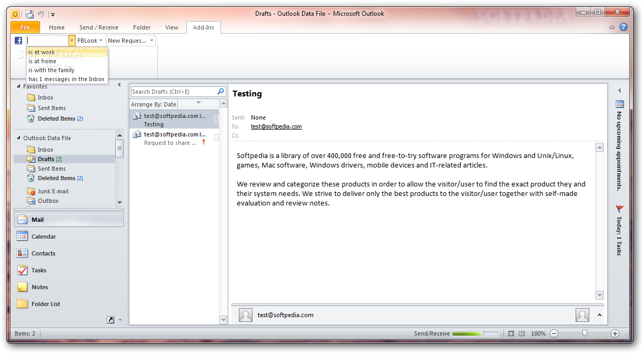Click the Arrange By: Date header
Viewport: 644px width, 354px height.
(154, 104)
